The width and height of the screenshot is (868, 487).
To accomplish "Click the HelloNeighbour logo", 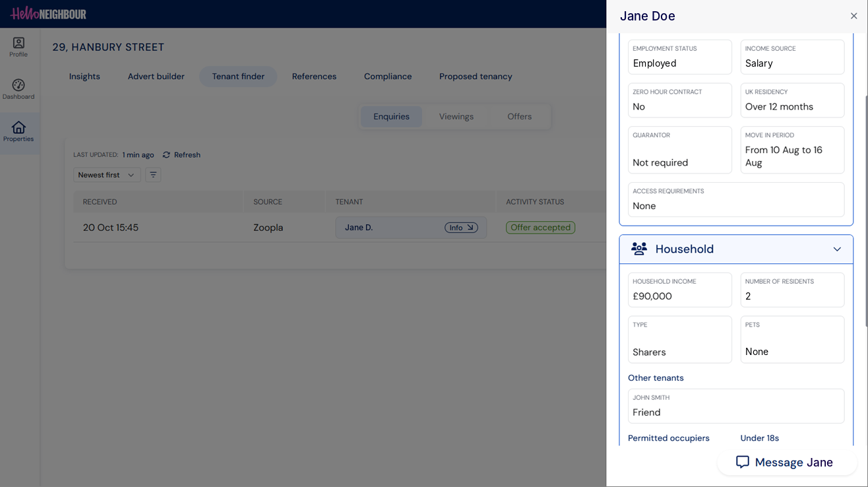I will 48,13.
